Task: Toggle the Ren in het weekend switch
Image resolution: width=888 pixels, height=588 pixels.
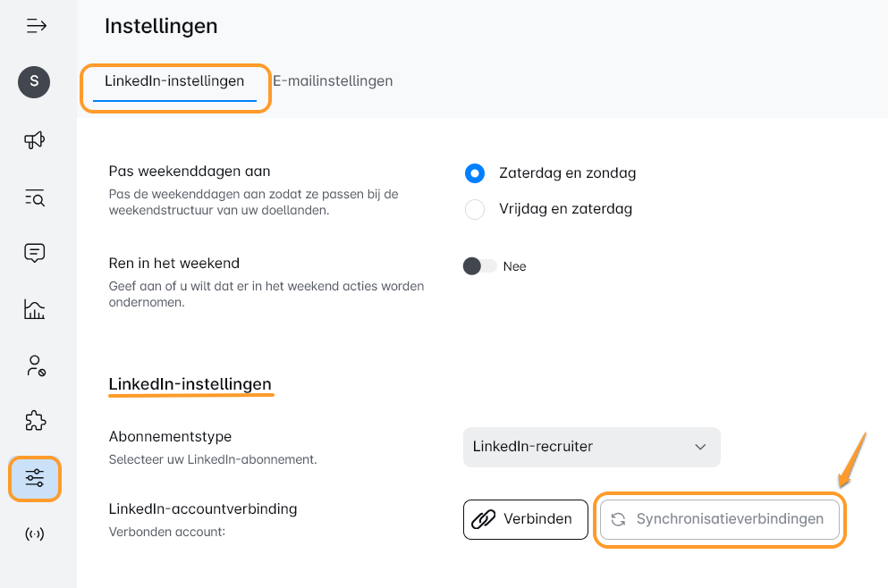Action: point(480,266)
